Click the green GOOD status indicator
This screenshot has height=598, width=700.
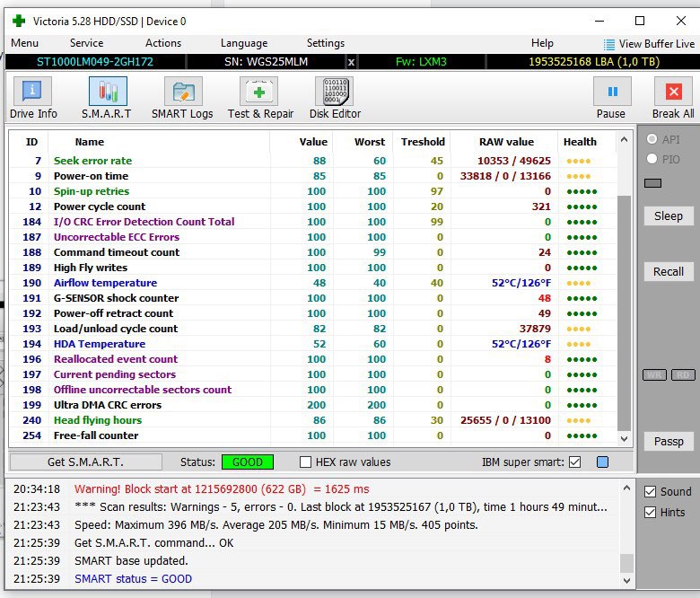[248, 462]
